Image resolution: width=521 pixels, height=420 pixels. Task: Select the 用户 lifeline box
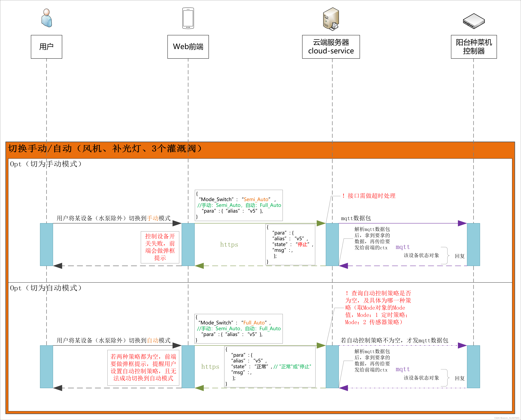click(x=46, y=47)
